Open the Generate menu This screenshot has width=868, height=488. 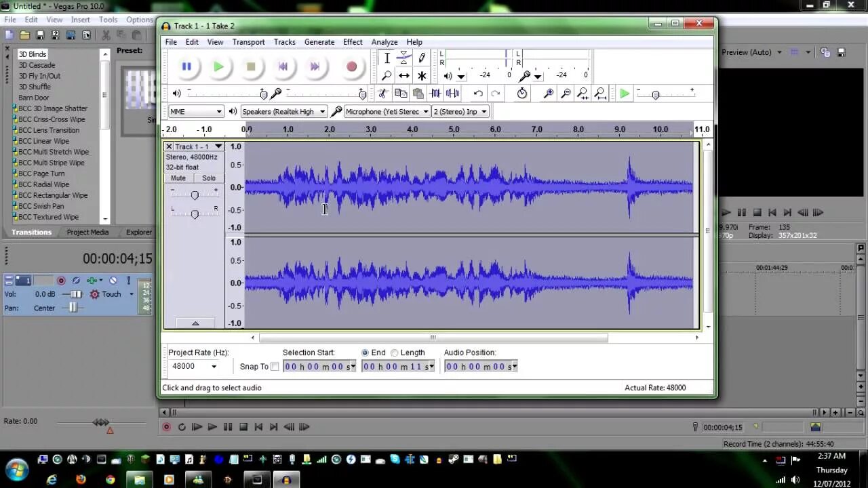point(319,42)
